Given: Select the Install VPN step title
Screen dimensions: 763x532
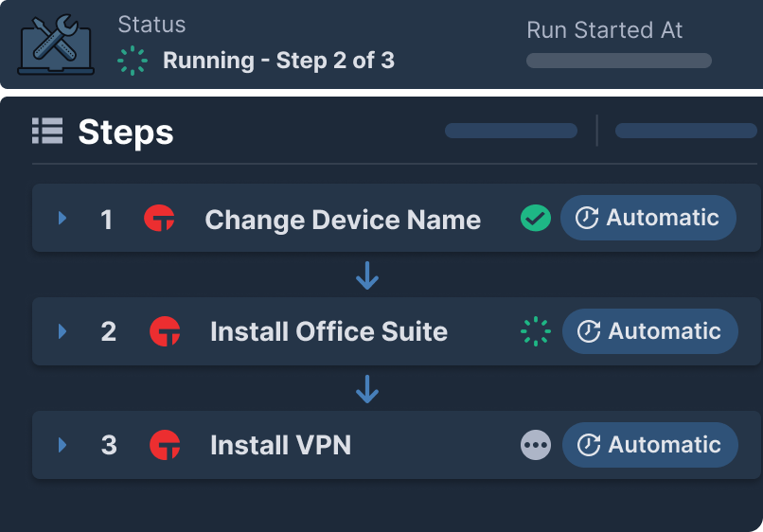Looking at the screenshot, I should [281, 445].
